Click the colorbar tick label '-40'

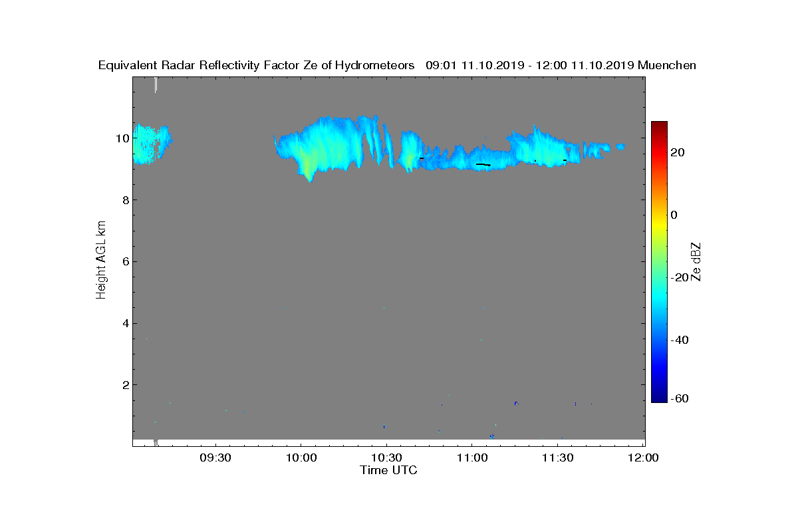(x=681, y=340)
